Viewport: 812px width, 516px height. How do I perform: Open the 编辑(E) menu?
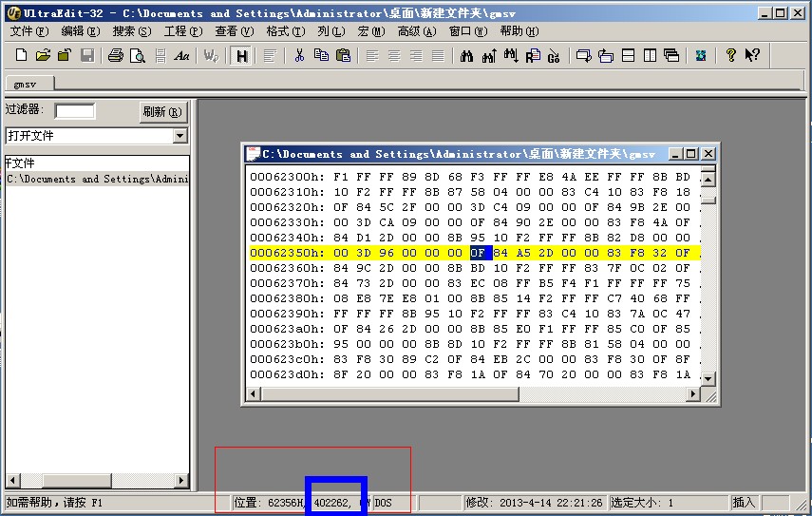81,31
